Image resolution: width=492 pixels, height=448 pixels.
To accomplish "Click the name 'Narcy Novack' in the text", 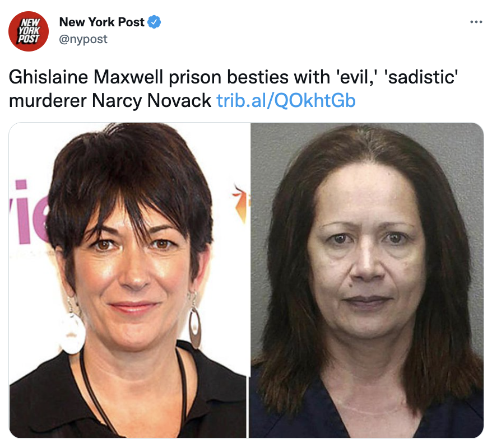I will tap(151, 101).
